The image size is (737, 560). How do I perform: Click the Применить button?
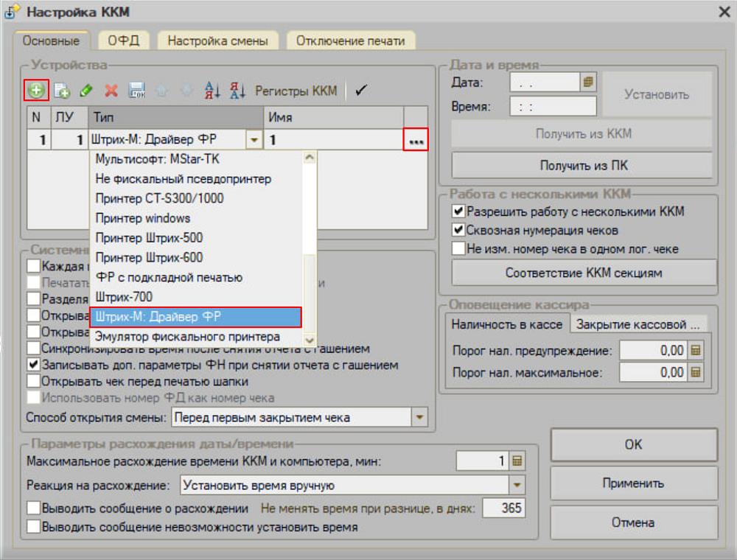click(633, 483)
